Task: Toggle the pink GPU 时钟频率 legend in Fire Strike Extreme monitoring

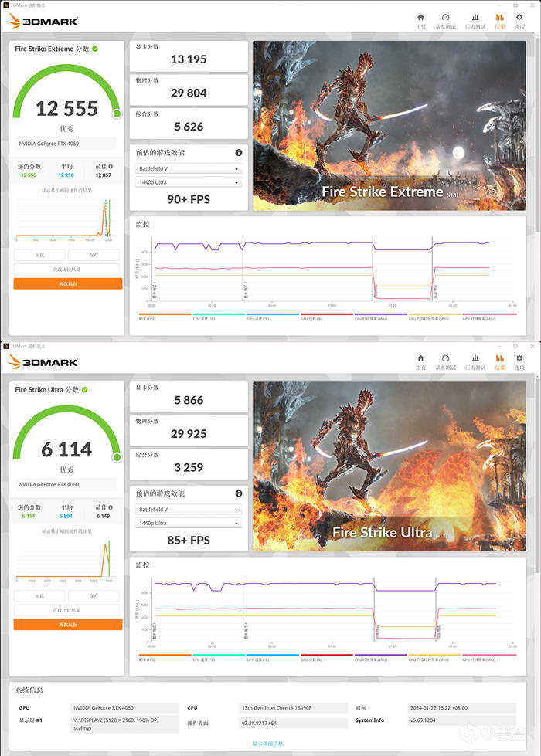Action: [489, 317]
